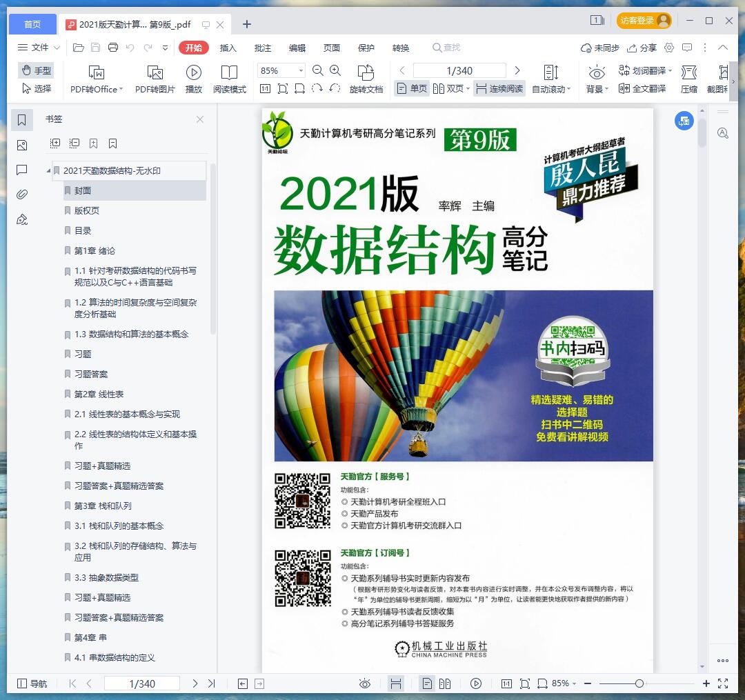Viewport: 745px width, 700px height.
Task: Open thumbnails panel icon in sidebar
Action: click(x=22, y=146)
